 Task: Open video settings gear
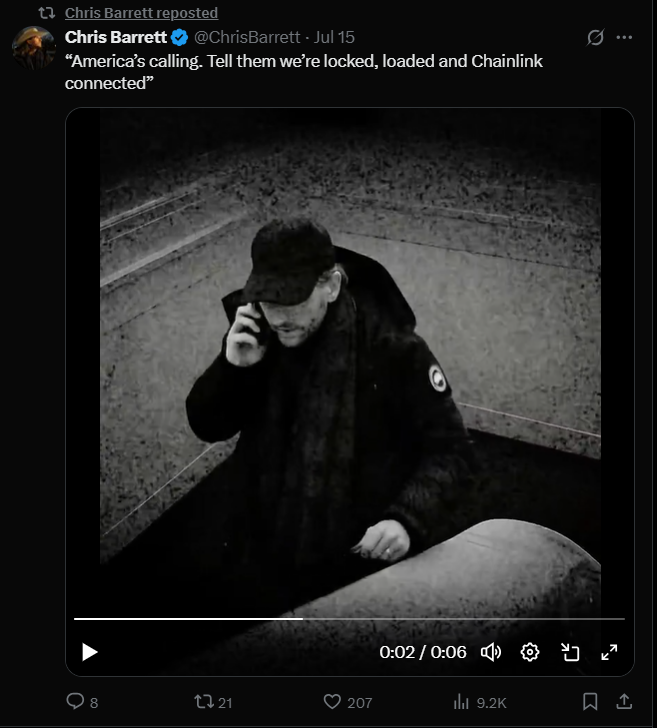[530, 652]
